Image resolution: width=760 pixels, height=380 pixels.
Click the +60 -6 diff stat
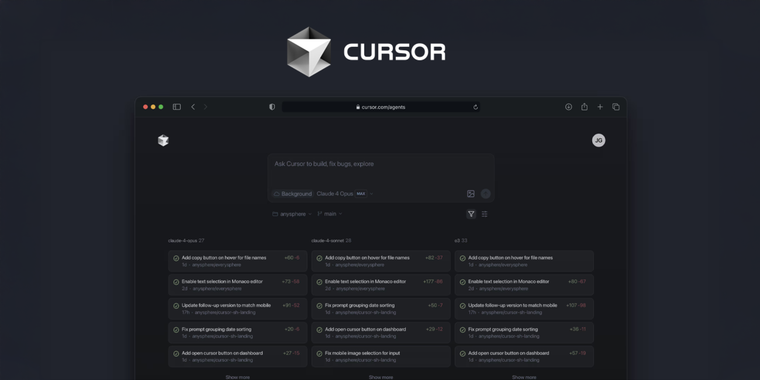292,258
